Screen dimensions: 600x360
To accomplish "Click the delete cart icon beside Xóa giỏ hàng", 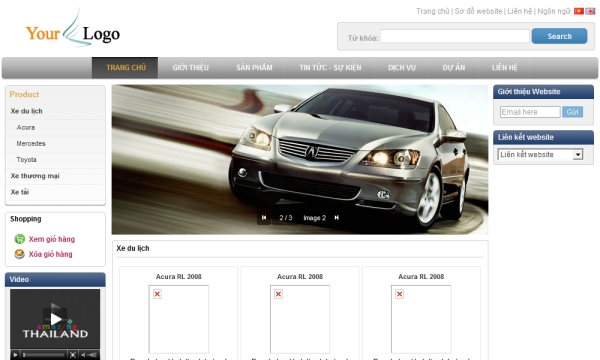I will [20, 254].
